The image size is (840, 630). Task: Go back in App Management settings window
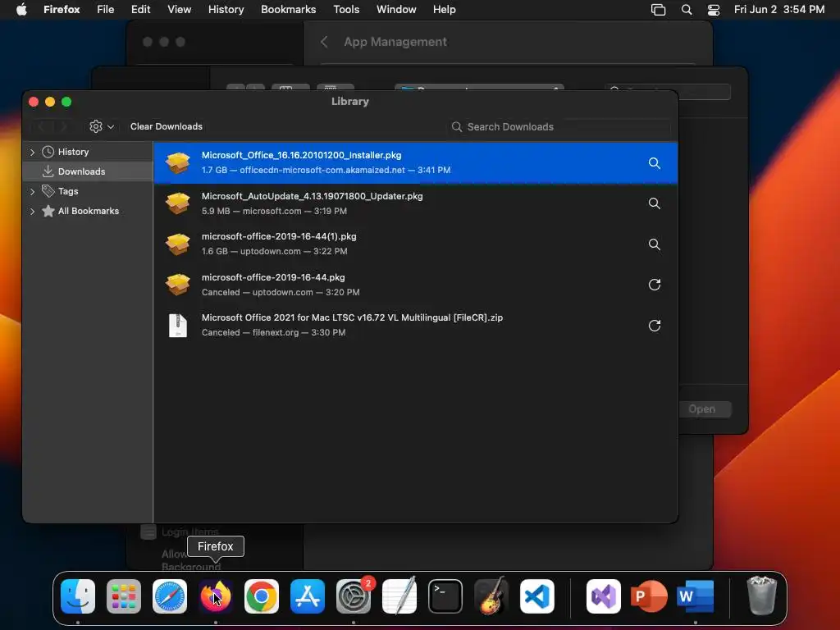(x=324, y=42)
